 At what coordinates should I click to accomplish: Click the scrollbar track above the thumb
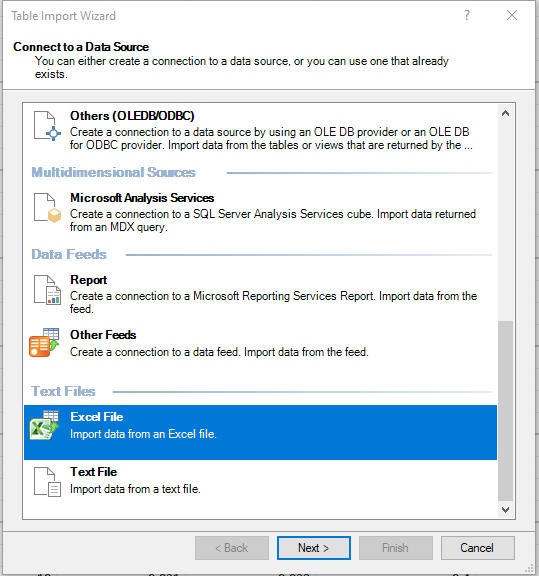coord(506,220)
